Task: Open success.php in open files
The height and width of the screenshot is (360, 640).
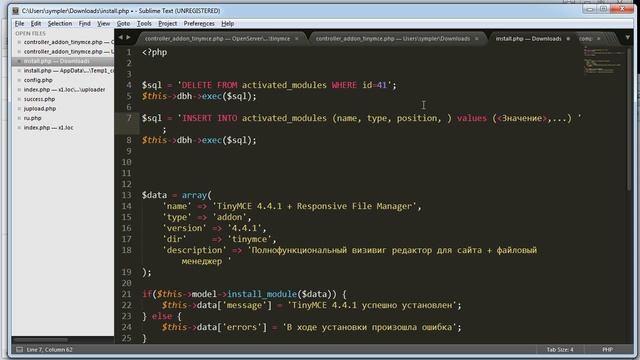Action: point(39,99)
